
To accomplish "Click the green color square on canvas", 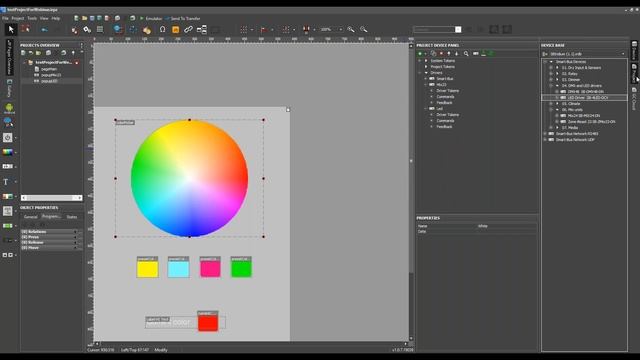I will pyautogui.click(x=241, y=268).
